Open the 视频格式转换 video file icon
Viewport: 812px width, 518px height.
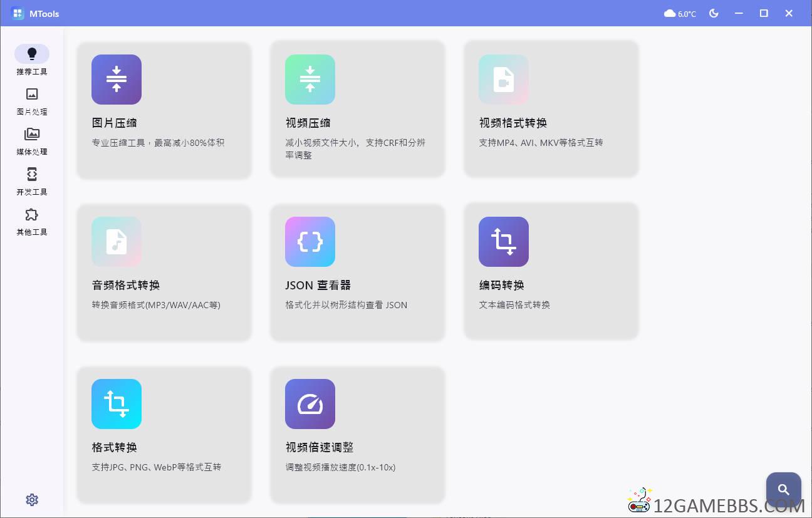504,80
